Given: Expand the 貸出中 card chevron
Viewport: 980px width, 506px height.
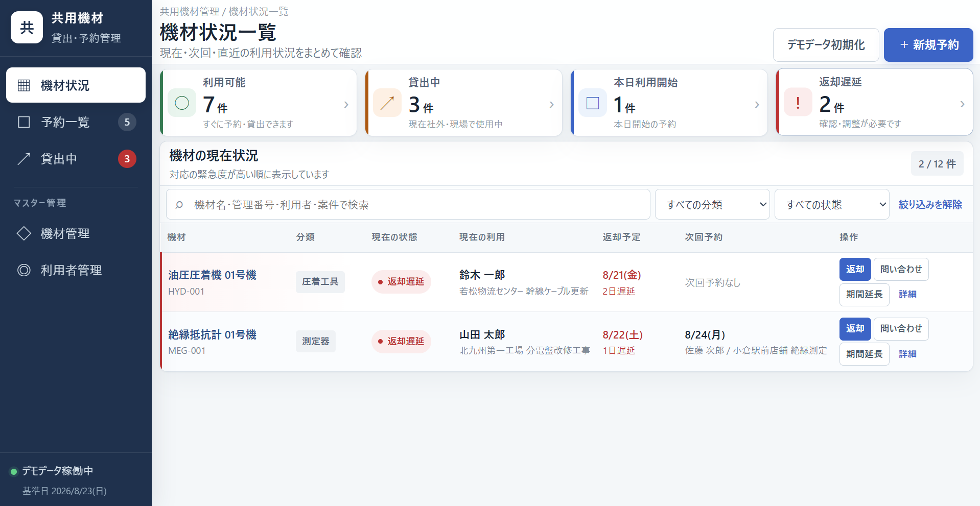Looking at the screenshot, I should (552, 105).
